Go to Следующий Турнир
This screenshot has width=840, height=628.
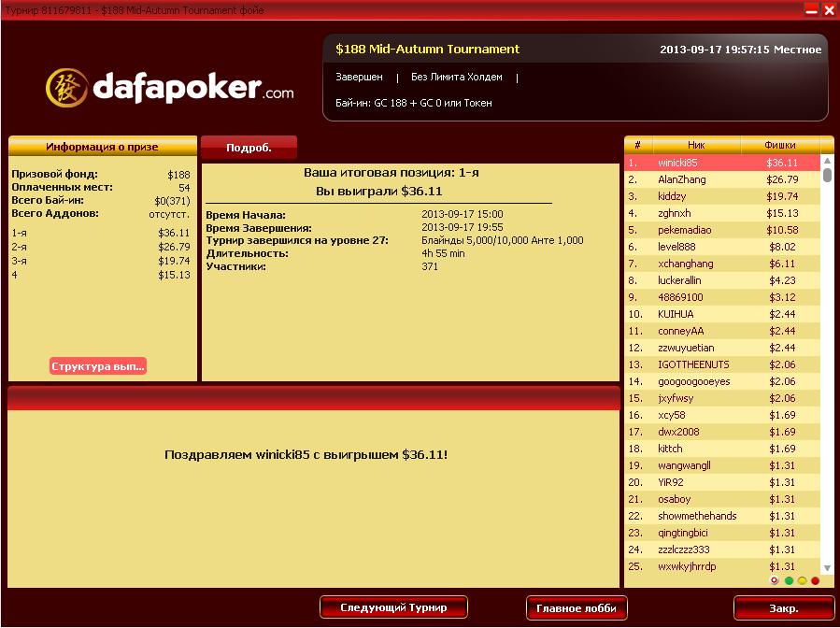pyautogui.click(x=393, y=607)
